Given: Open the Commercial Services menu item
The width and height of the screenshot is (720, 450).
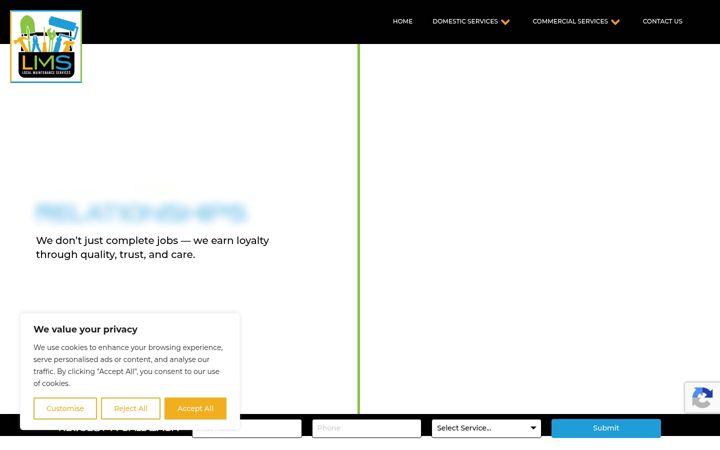Looking at the screenshot, I should 570,21.
